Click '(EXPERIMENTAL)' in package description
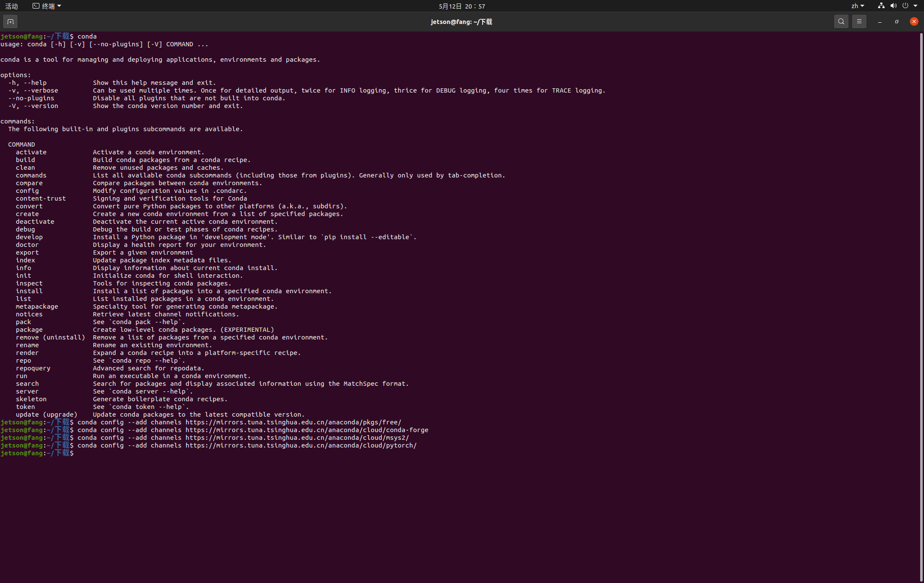Screen dimensions: 924x583 (247, 330)
